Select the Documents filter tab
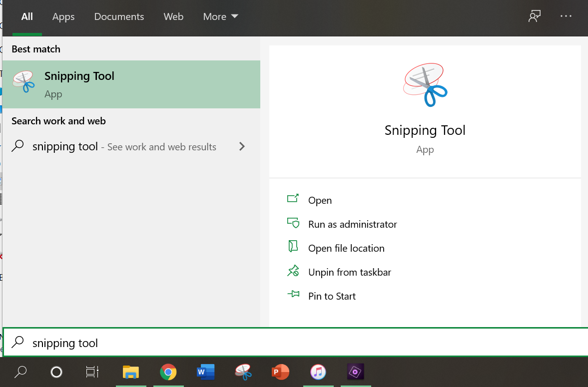This screenshot has width=588, height=387. (x=119, y=16)
